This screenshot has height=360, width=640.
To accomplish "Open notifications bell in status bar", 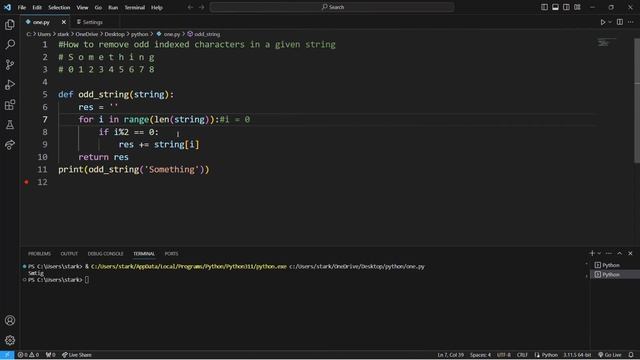I will (631, 355).
